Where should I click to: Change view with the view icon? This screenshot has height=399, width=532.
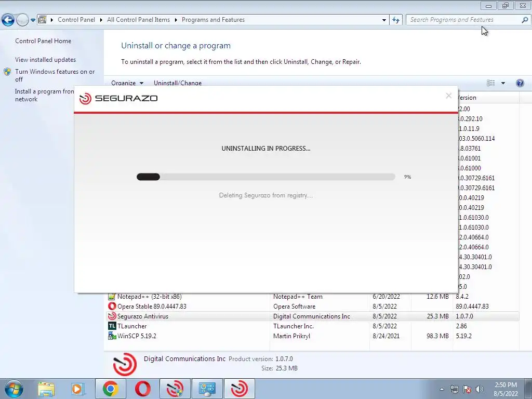(x=490, y=83)
